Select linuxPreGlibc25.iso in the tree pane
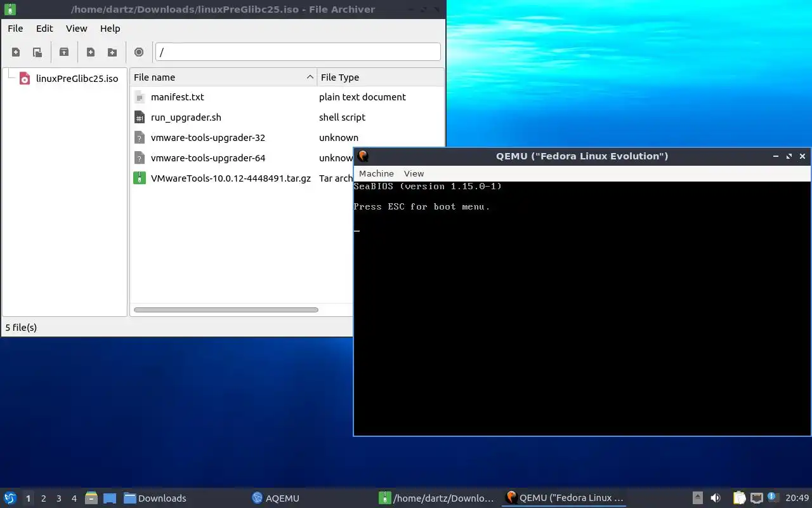812x508 pixels. pos(77,79)
